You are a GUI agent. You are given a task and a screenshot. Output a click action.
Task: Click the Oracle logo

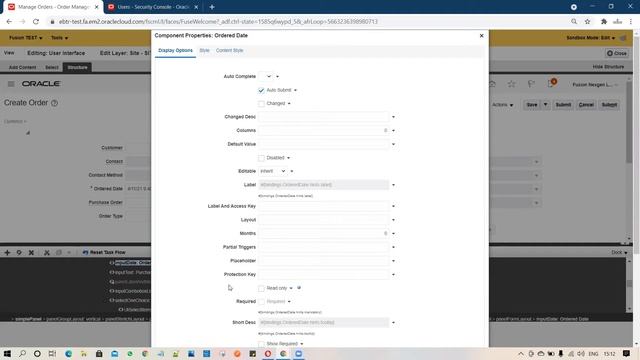pos(41,84)
